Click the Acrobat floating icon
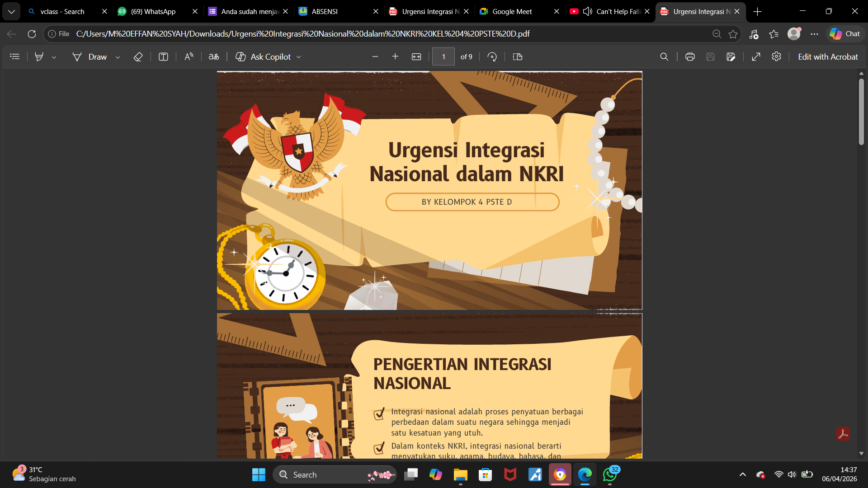This screenshot has width=868, height=488. 843,434
